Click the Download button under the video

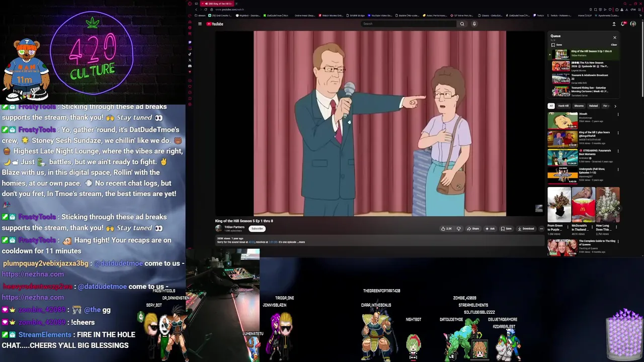(526, 229)
